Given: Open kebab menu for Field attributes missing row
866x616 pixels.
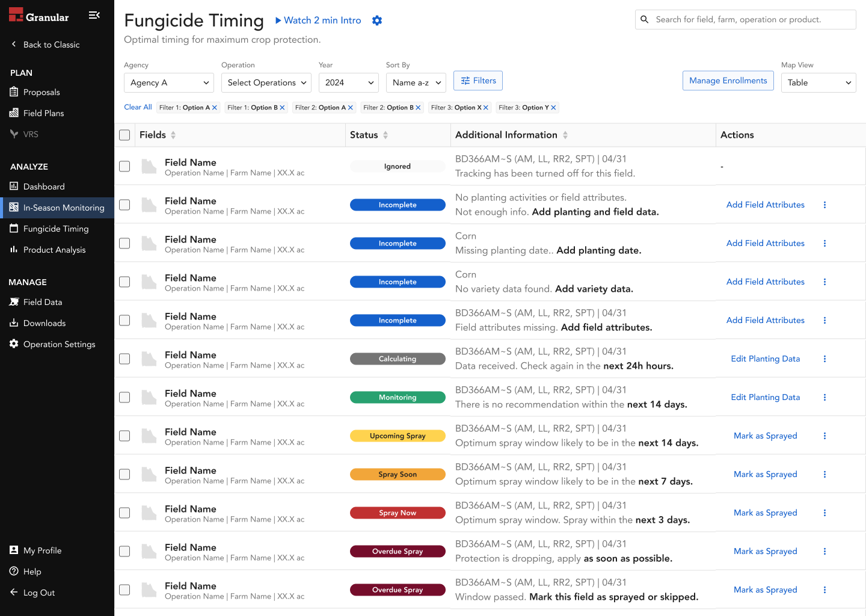Looking at the screenshot, I should point(825,321).
